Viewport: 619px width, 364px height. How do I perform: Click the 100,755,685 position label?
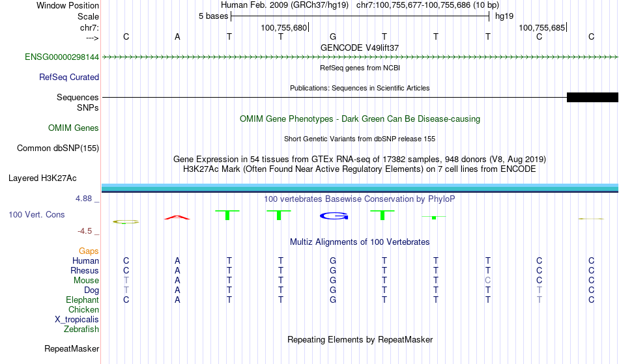[541, 27]
